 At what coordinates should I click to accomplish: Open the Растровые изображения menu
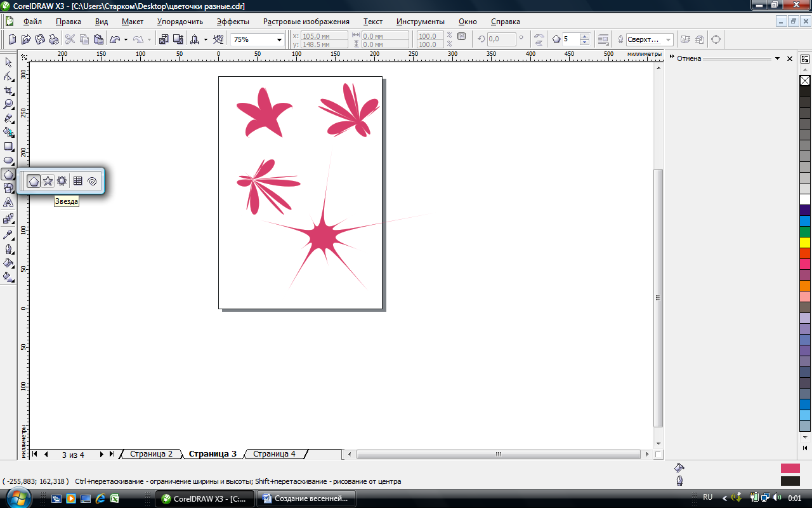[x=306, y=22]
